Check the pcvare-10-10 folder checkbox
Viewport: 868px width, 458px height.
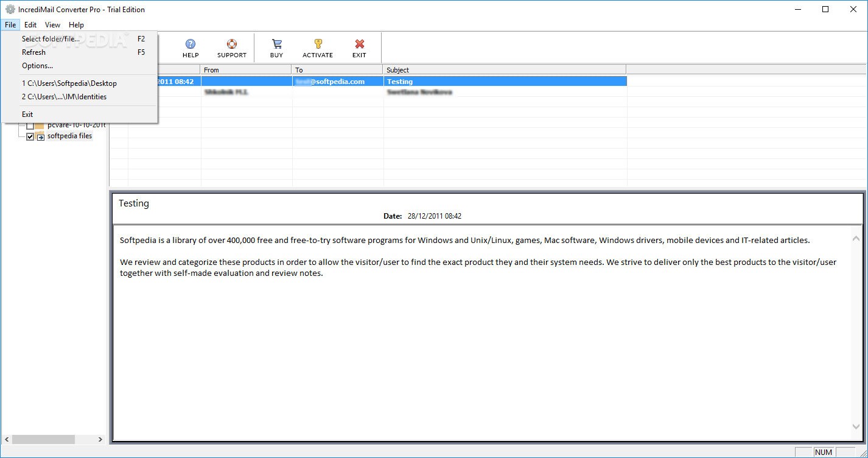[x=30, y=125]
